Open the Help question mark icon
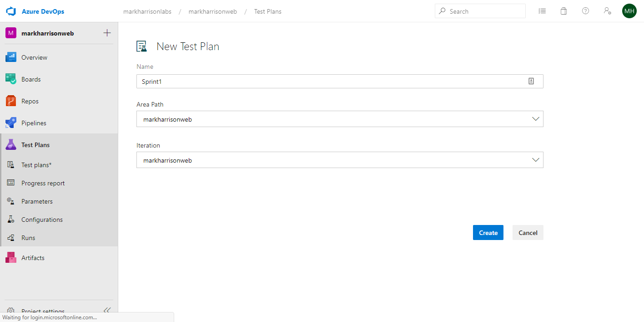This screenshot has width=644, height=322. [585, 11]
